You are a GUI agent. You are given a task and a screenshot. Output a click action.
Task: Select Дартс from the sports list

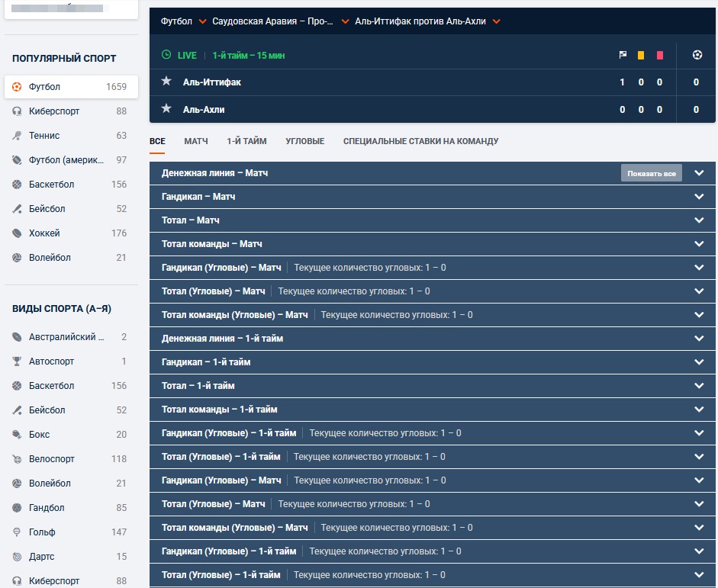42,557
